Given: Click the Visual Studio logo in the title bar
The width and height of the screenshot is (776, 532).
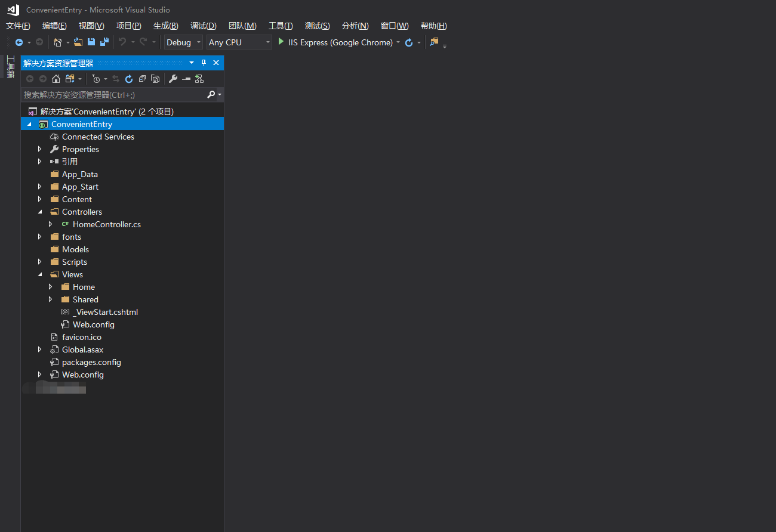Looking at the screenshot, I should [13, 10].
